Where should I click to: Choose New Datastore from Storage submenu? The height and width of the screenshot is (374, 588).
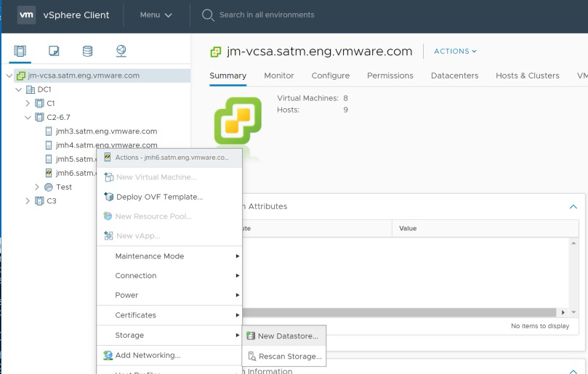(x=286, y=336)
